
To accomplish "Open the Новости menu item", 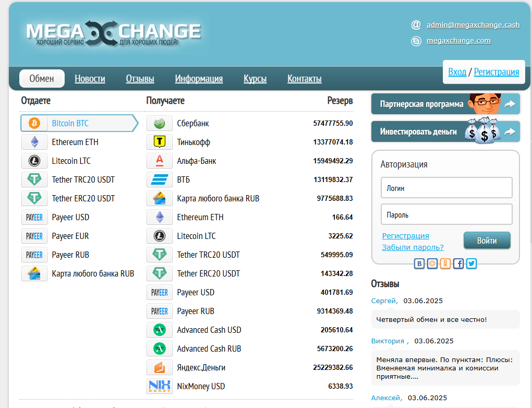I will [x=90, y=79].
